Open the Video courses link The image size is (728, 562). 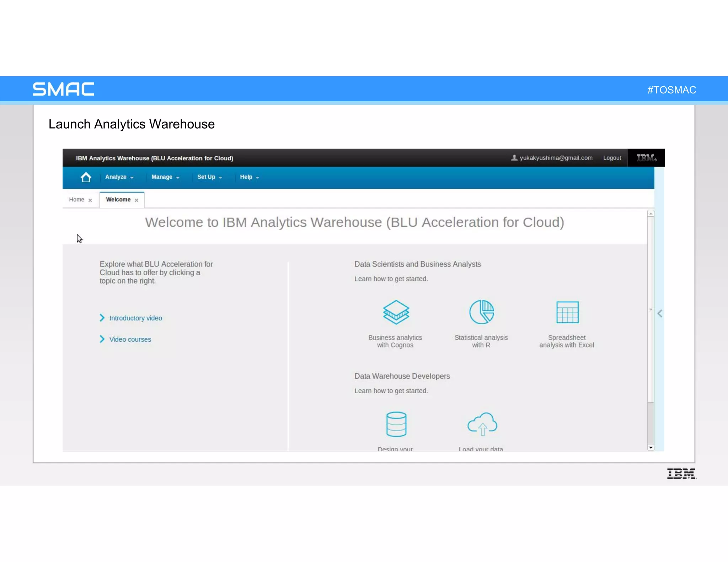pyautogui.click(x=130, y=339)
